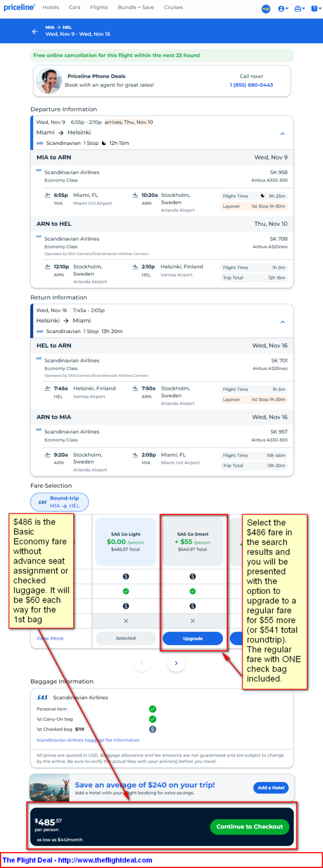
Task: Open the Cruises menu item
Action: [173, 7]
